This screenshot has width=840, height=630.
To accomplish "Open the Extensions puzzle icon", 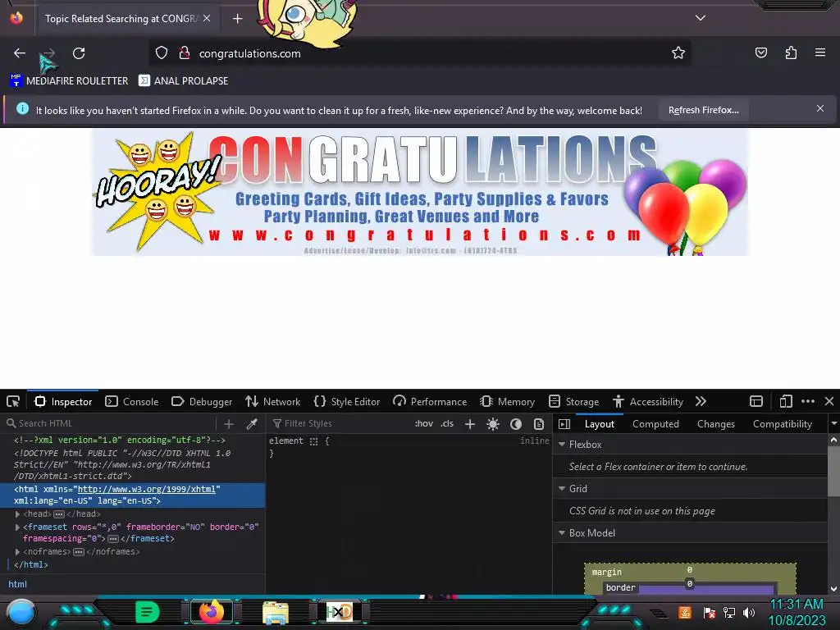I will [x=791, y=53].
